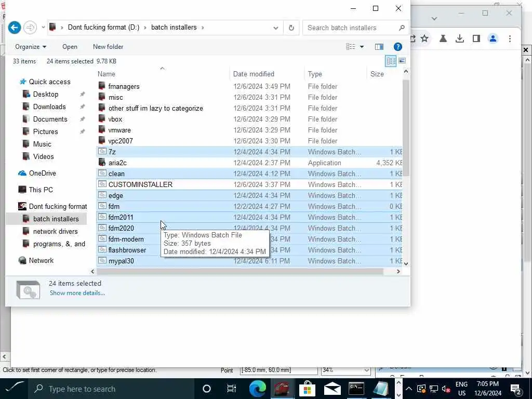The width and height of the screenshot is (532, 399).
Task: Open Mail app from taskbar
Action: 332,389
